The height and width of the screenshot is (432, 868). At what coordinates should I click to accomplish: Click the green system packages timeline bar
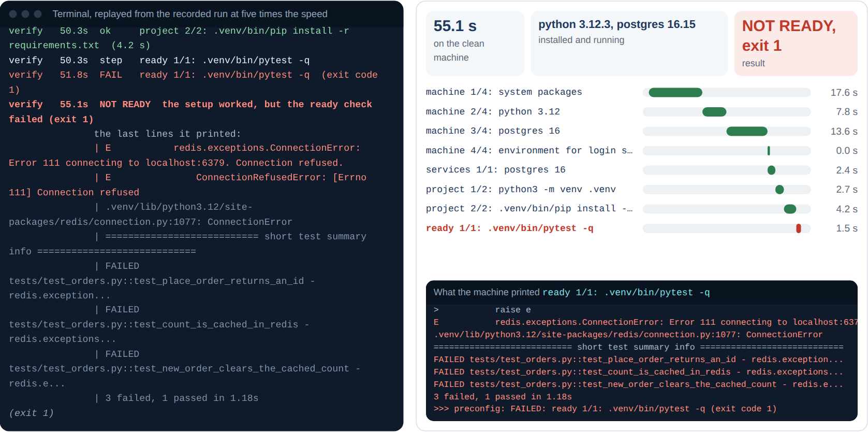coord(675,93)
